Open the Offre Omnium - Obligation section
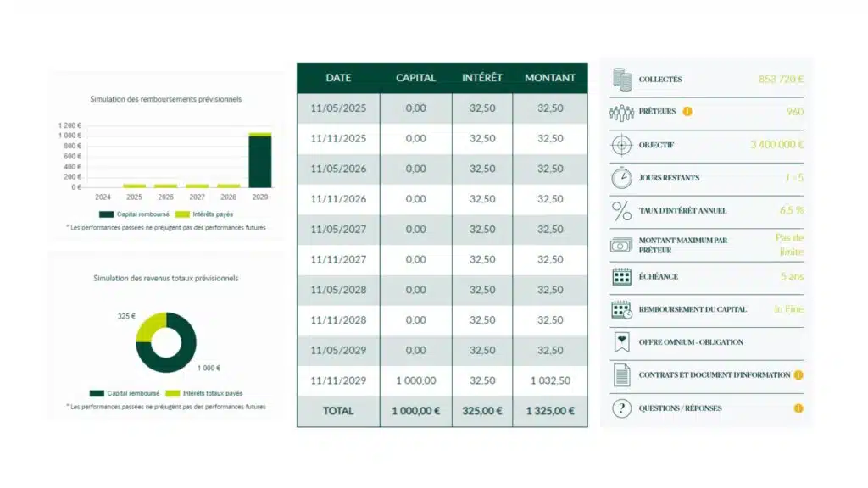Image resolution: width=868 pixels, height=488 pixels. pos(691,342)
